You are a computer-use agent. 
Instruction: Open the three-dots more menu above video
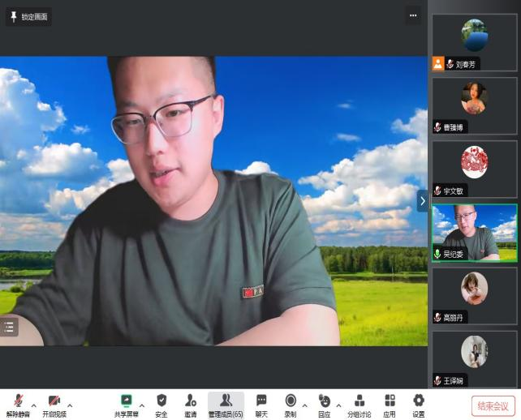[413, 15]
